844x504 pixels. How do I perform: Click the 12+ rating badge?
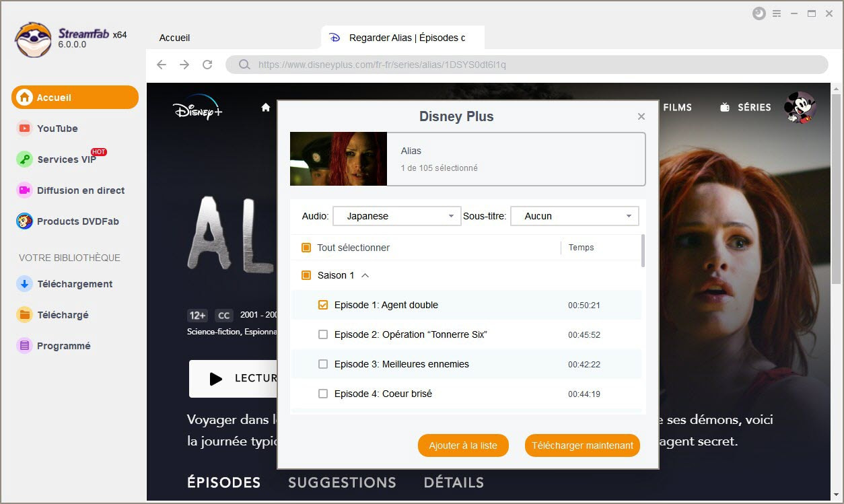198,316
